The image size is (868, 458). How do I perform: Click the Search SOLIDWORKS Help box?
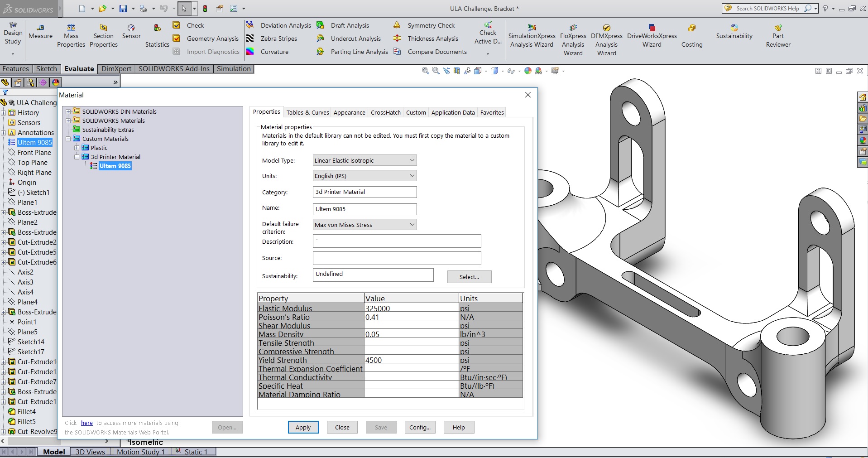point(769,8)
